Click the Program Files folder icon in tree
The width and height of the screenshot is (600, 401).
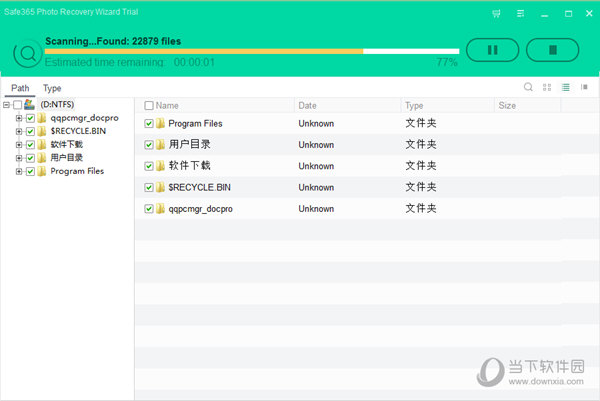click(42, 171)
